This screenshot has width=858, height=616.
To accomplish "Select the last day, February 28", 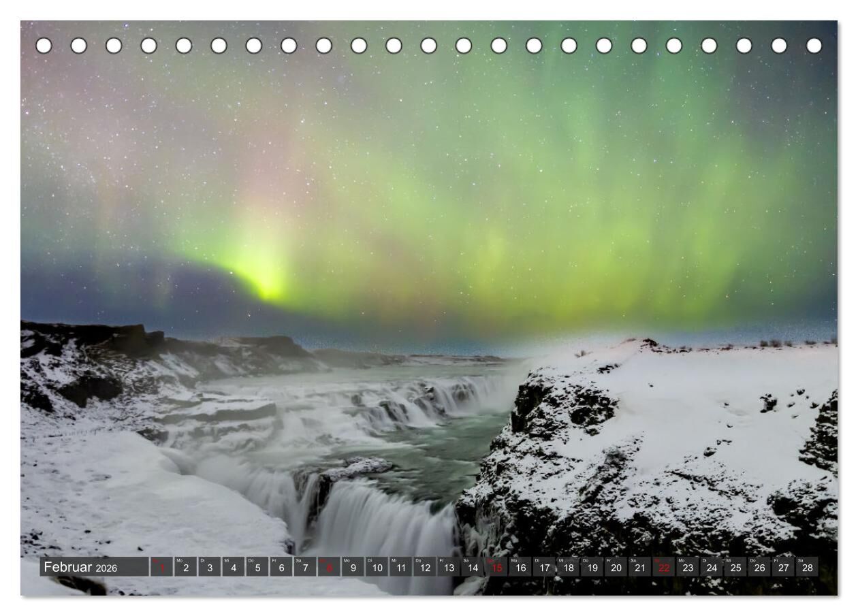I will point(807,567).
